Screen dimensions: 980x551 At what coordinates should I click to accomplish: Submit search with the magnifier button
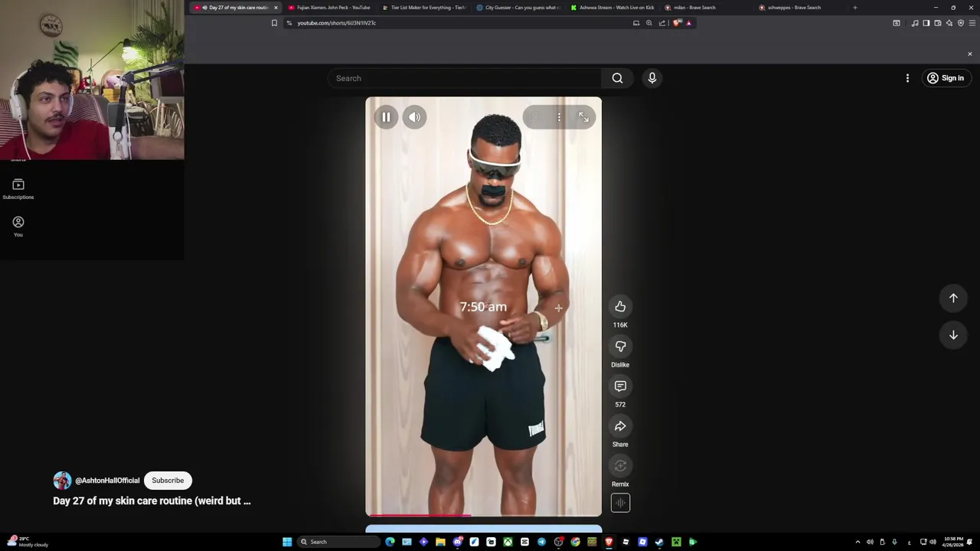(x=617, y=78)
